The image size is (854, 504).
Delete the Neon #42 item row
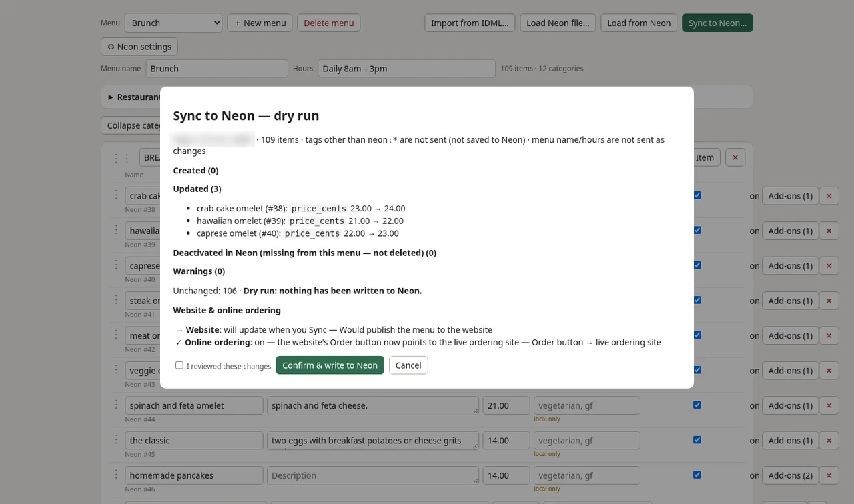(x=829, y=335)
